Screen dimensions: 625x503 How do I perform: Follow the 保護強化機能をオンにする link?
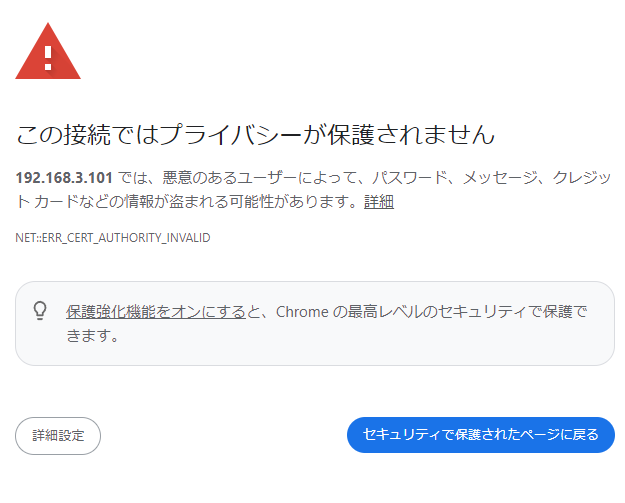pyautogui.click(x=156, y=312)
